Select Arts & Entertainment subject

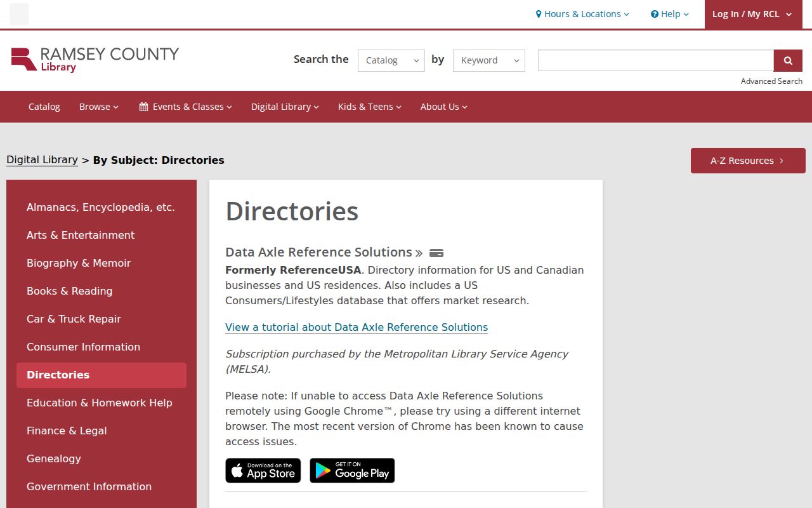(101, 235)
